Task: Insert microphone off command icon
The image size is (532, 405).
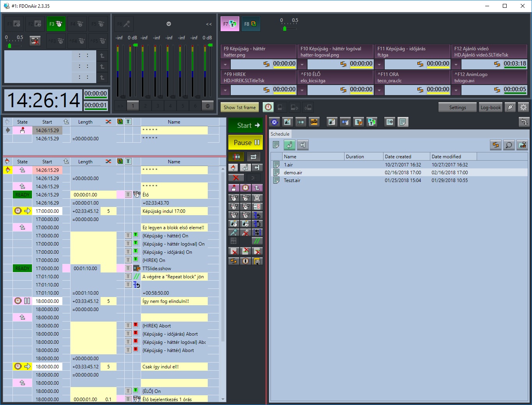Action: click(x=245, y=232)
